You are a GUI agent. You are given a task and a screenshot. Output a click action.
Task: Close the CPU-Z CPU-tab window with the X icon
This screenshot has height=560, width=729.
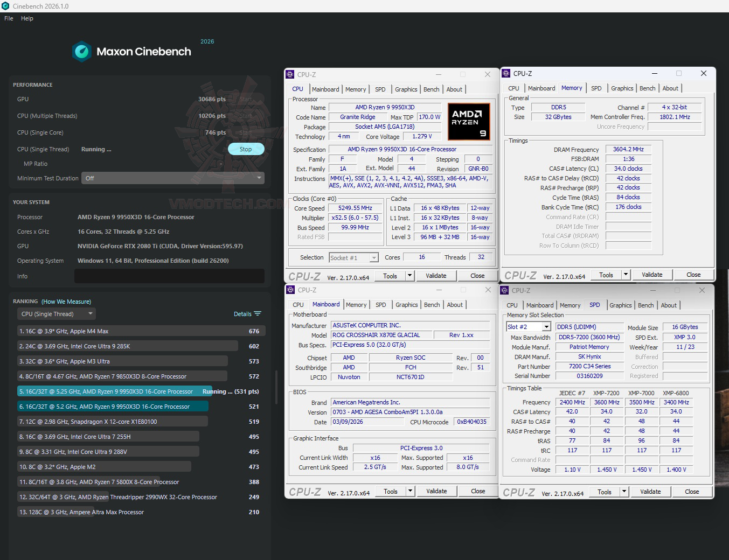tap(488, 74)
